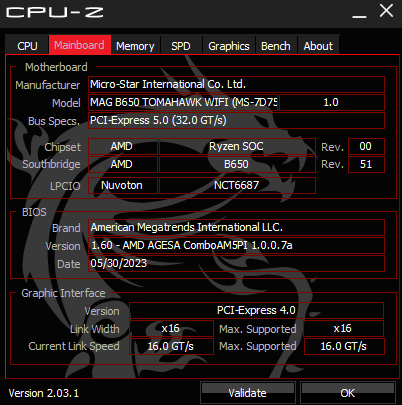The width and height of the screenshot is (402, 405).
Task: Show the About tab
Action: (318, 45)
